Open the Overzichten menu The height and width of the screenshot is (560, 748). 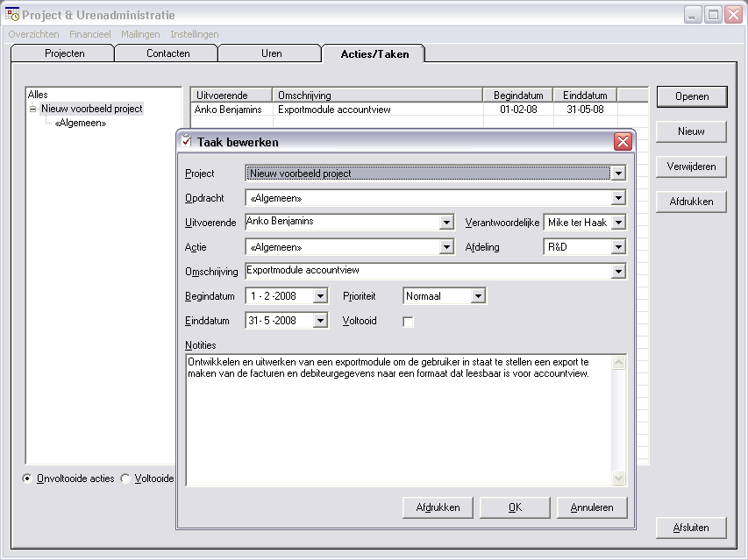point(33,34)
